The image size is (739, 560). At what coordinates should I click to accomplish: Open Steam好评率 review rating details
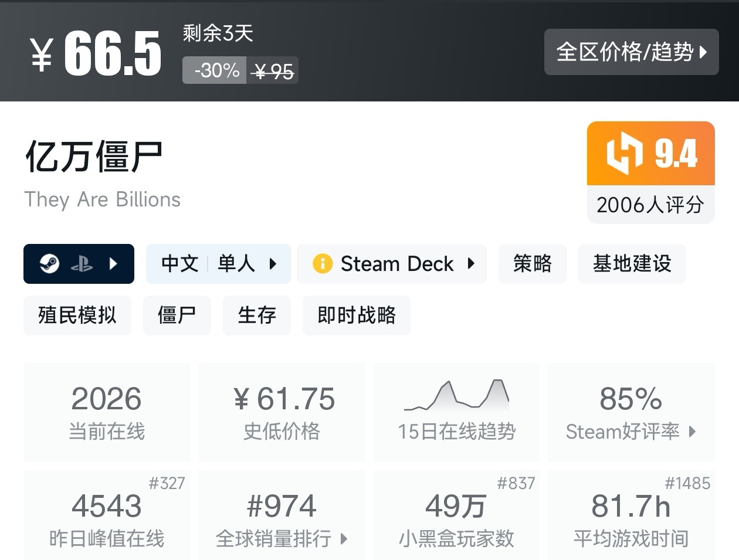click(631, 412)
